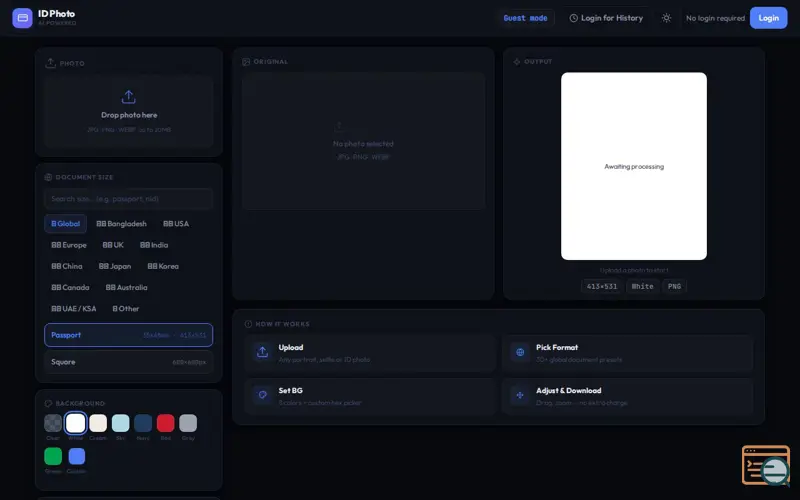Choose the Square size preset
This screenshot has height=500, width=800.
click(x=129, y=362)
